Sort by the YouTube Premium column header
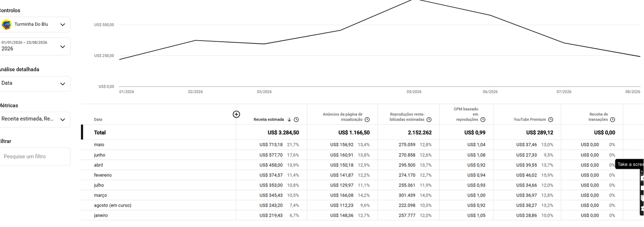 pyautogui.click(x=530, y=120)
